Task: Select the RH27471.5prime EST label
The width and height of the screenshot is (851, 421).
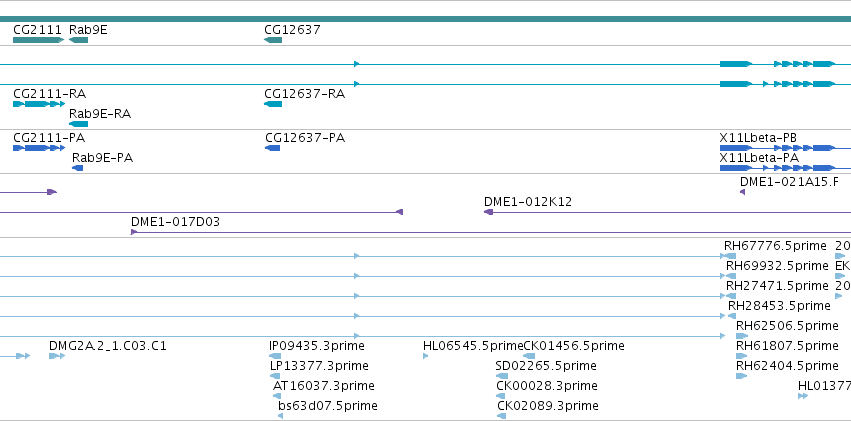Action: tap(777, 285)
